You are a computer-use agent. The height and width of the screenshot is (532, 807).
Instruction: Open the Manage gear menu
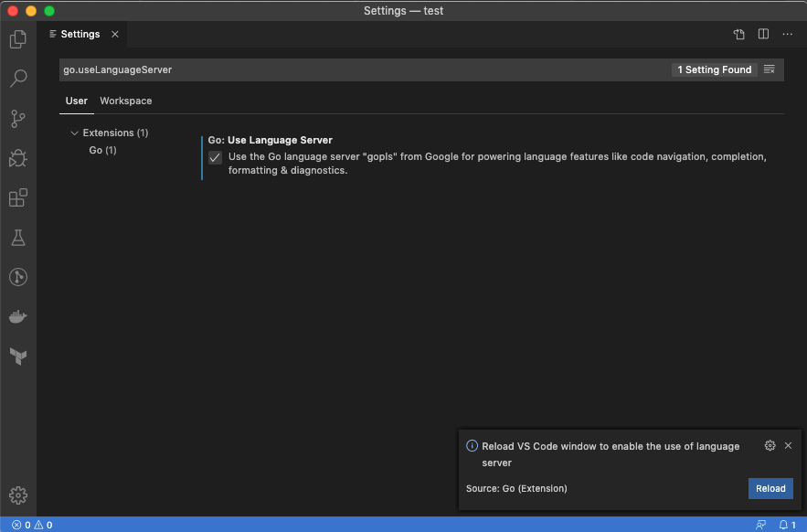pyautogui.click(x=18, y=495)
